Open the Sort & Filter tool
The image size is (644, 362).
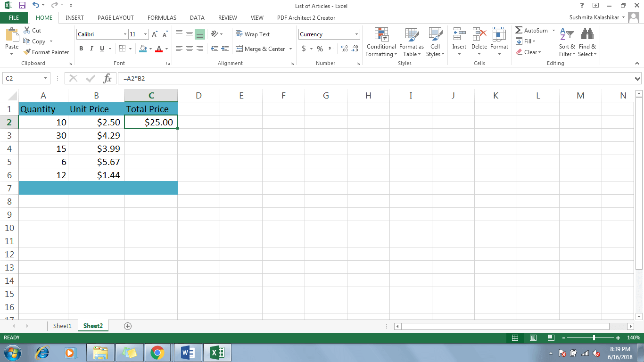[x=566, y=42]
